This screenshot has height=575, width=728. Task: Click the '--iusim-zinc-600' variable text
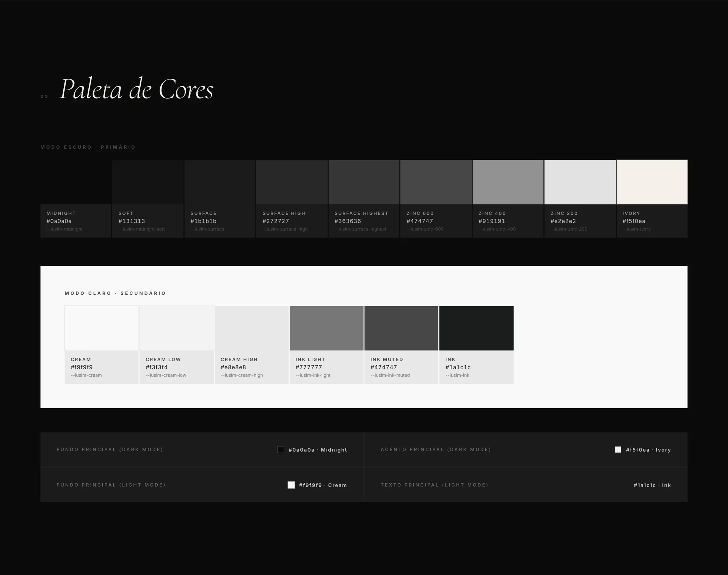coord(425,229)
